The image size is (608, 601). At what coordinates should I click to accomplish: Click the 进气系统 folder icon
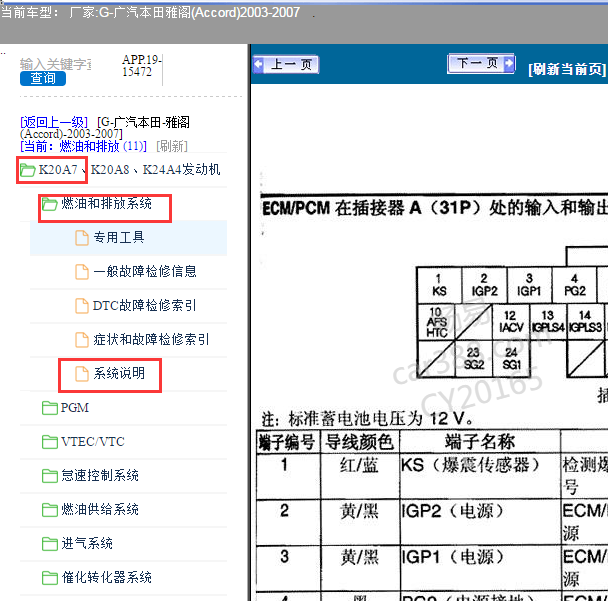click(x=50, y=544)
